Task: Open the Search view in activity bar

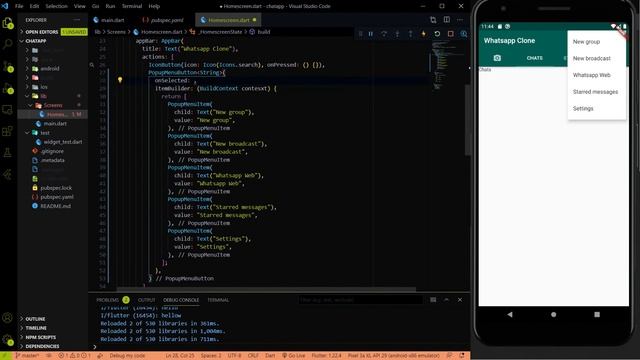Action: pos(8,44)
